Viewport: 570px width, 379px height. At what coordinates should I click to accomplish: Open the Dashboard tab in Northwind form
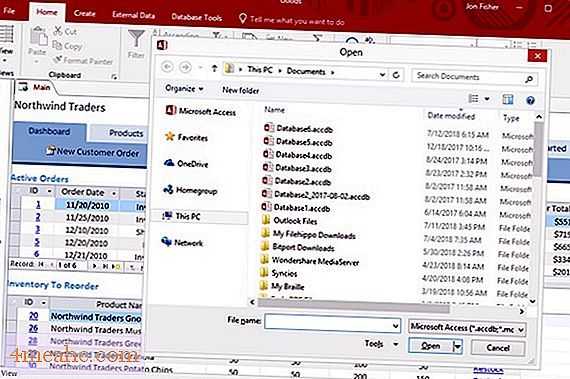pos(49,131)
